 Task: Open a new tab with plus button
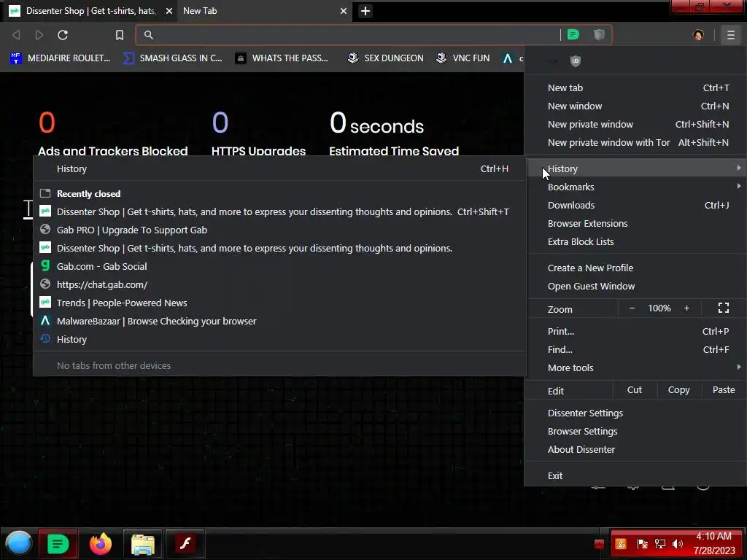[x=365, y=11]
